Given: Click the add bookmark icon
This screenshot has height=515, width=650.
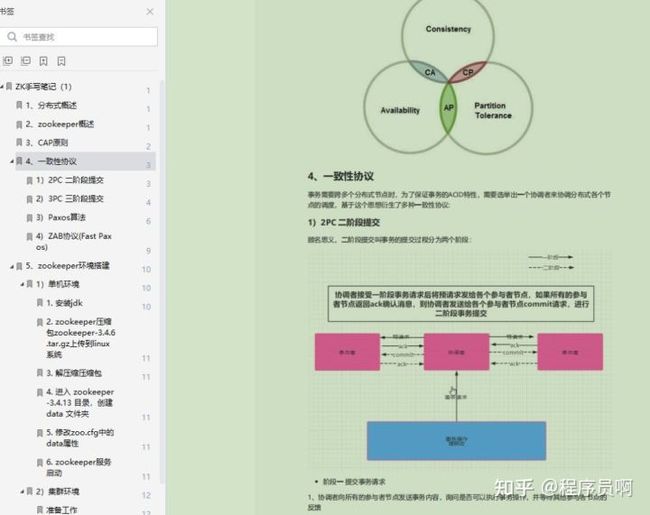Looking at the screenshot, I should click(x=44, y=61).
